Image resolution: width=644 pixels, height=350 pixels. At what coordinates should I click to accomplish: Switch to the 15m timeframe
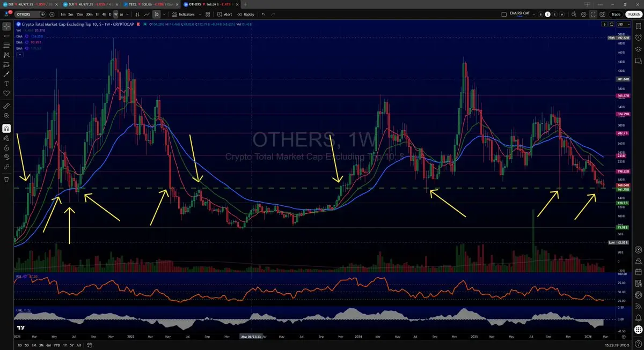click(79, 14)
